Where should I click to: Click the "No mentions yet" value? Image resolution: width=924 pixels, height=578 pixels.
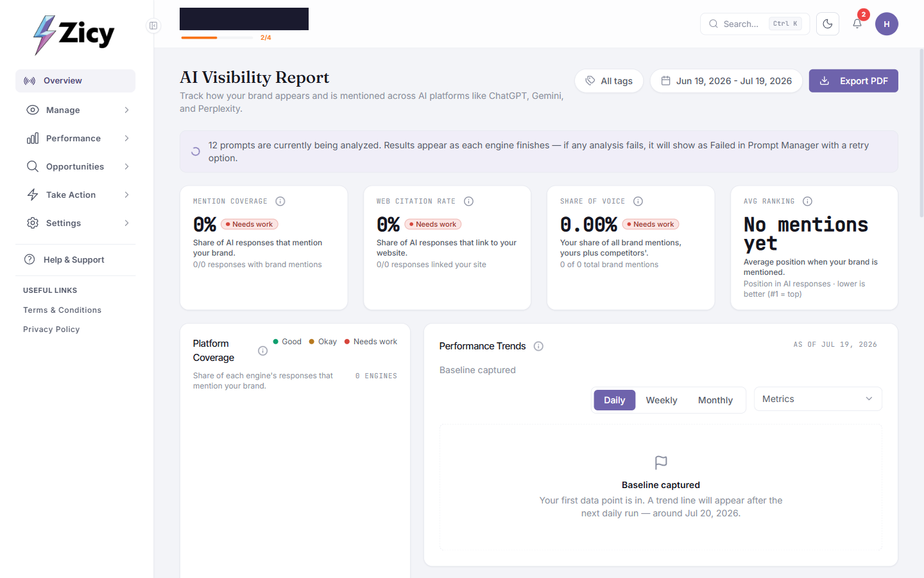point(806,234)
